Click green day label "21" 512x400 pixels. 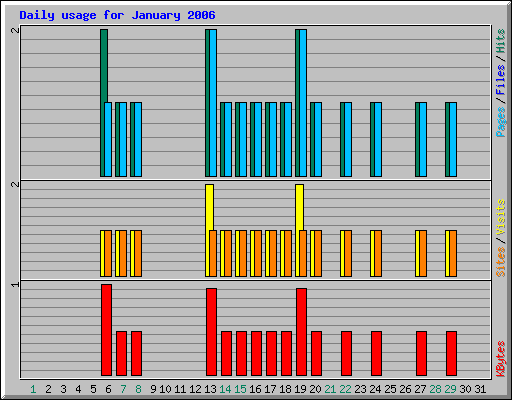click(x=330, y=389)
